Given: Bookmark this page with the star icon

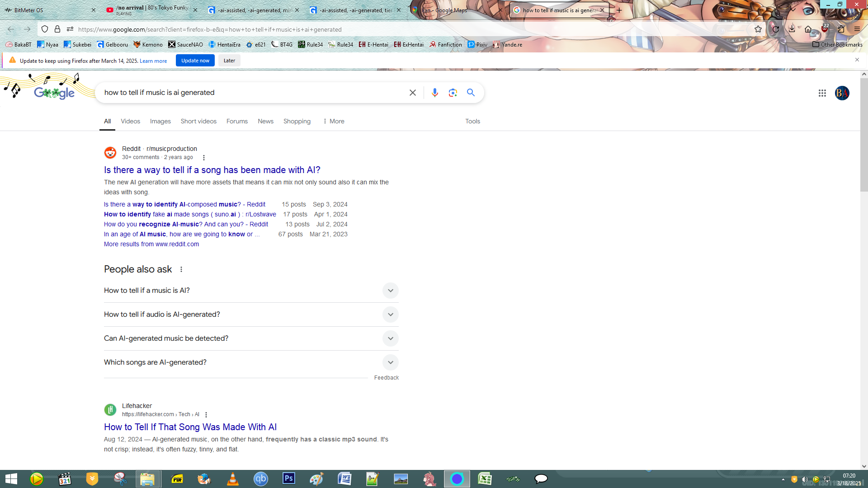Looking at the screenshot, I should [758, 29].
